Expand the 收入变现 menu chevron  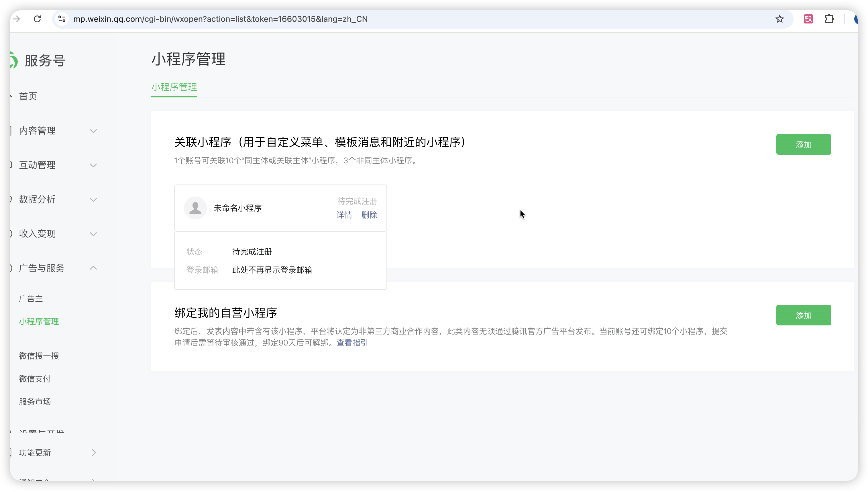93,234
